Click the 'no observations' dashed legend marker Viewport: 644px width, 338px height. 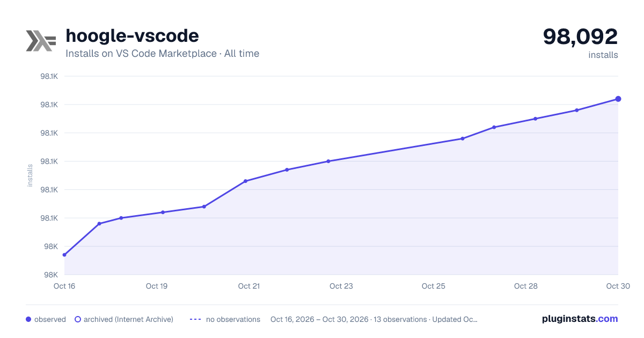pos(195,319)
